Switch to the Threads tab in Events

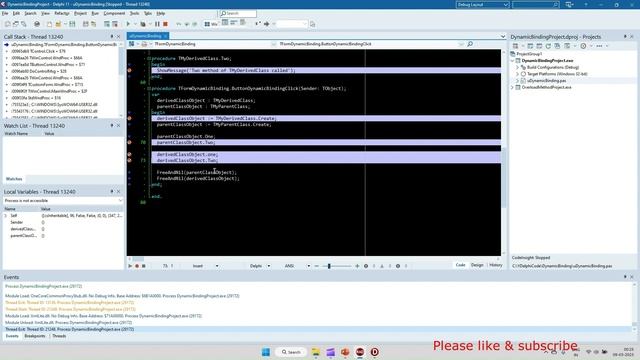[x=59, y=336]
